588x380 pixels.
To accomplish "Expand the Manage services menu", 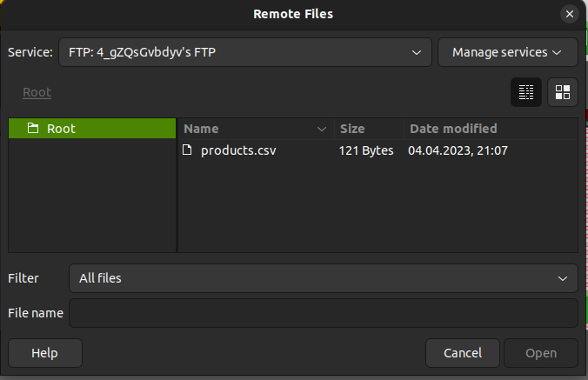I will pos(508,52).
